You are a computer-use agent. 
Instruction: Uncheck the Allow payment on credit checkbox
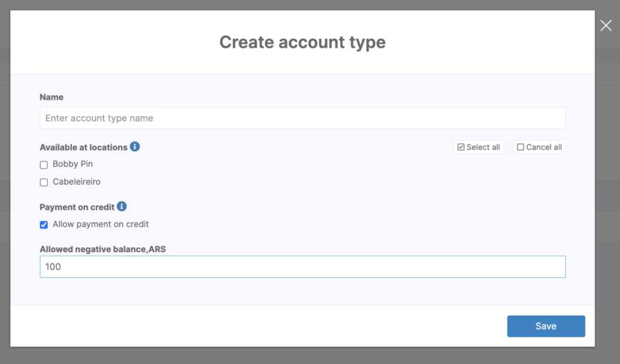tap(44, 225)
